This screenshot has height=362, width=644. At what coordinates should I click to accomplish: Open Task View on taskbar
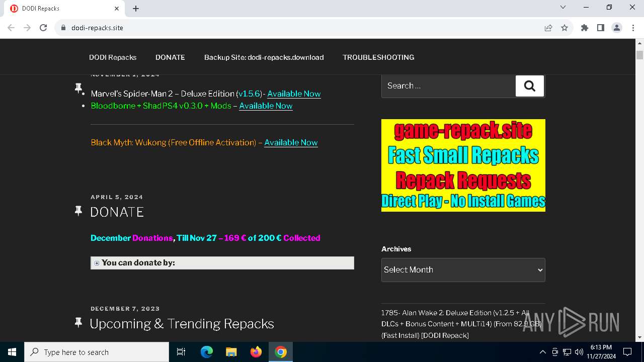click(181, 352)
